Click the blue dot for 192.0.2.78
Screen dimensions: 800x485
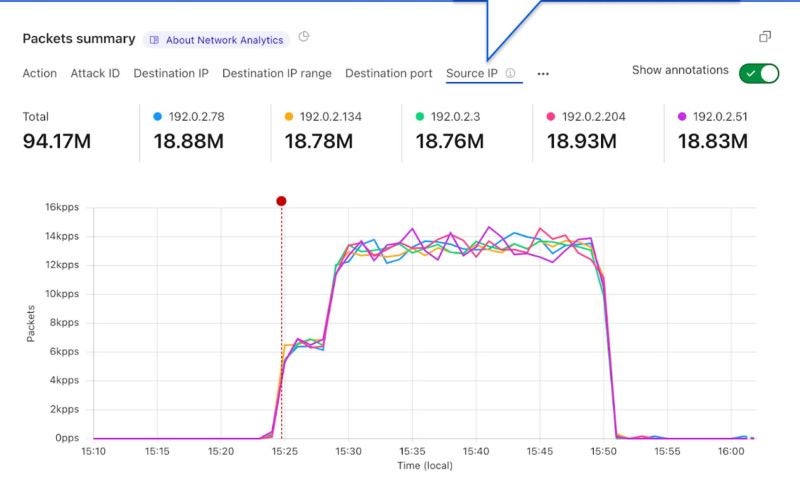tap(158, 116)
